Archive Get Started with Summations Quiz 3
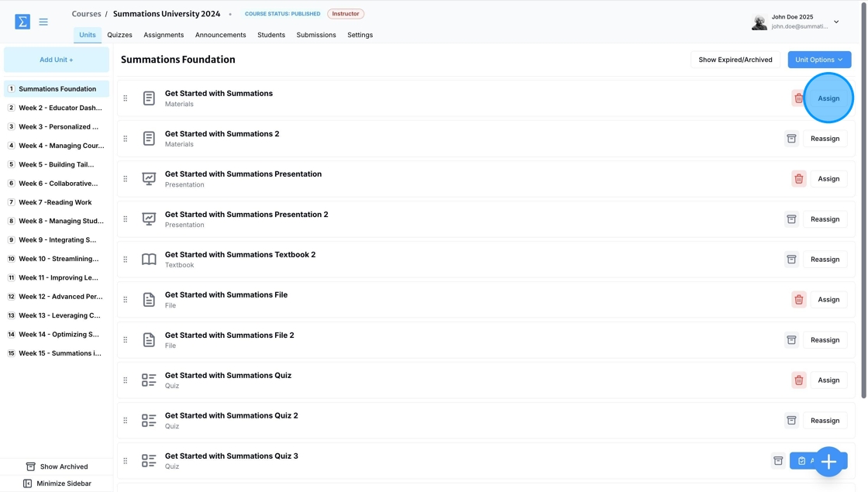Image resolution: width=868 pixels, height=492 pixels. click(x=778, y=460)
